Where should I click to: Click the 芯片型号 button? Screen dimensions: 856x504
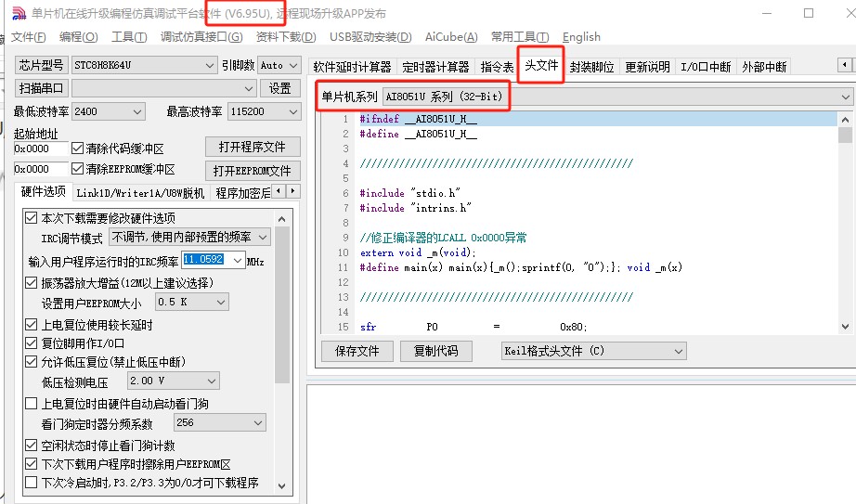42,65
